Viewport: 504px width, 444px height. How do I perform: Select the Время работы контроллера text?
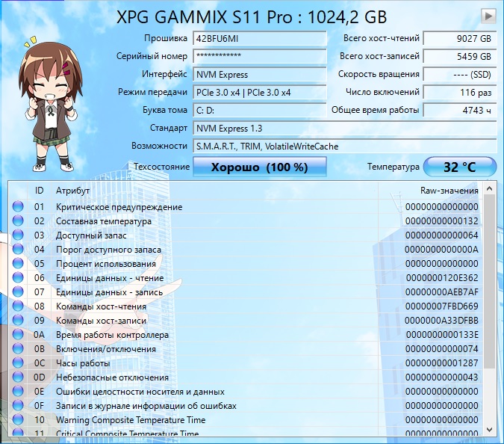[112, 335]
